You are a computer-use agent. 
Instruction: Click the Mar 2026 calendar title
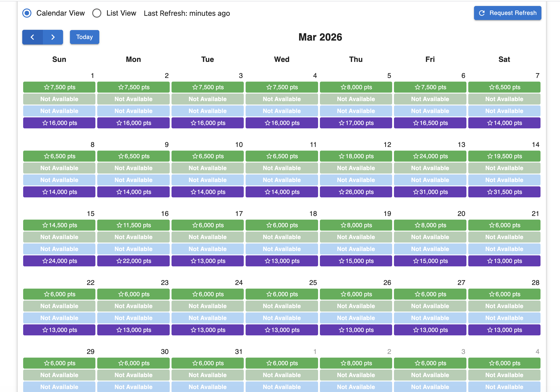coord(320,37)
